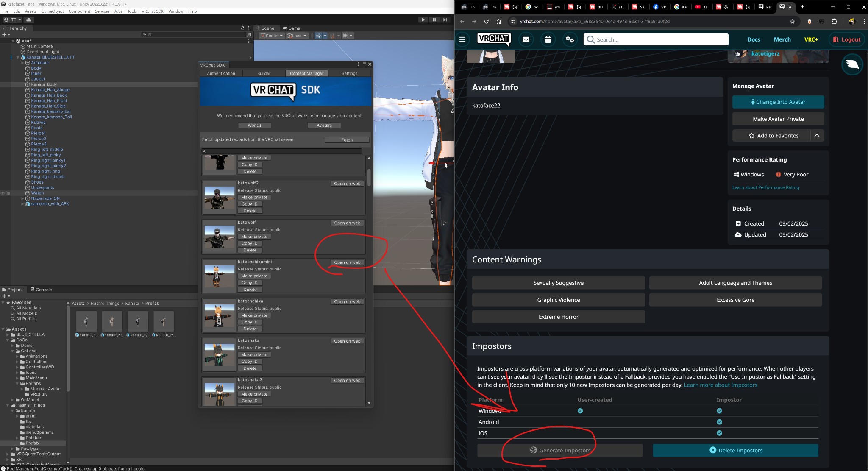Open the Console tab
This screenshot has height=471, width=868.
(x=41, y=290)
